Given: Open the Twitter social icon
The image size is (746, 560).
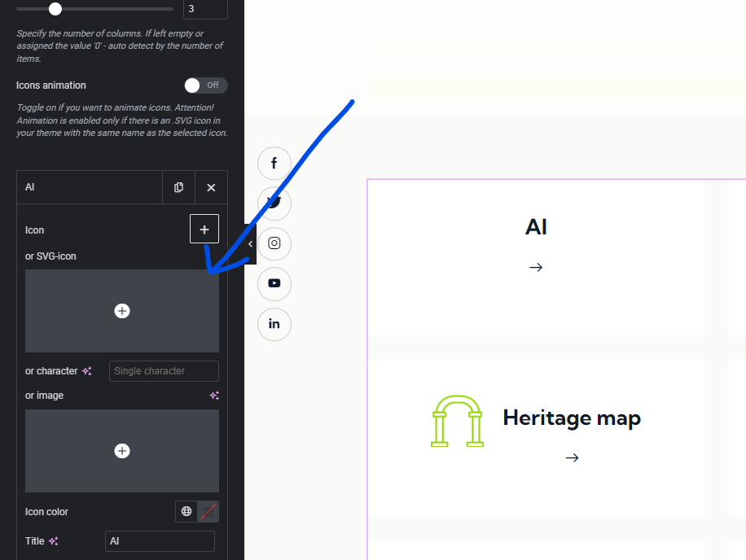Looking at the screenshot, I should 274,203.
